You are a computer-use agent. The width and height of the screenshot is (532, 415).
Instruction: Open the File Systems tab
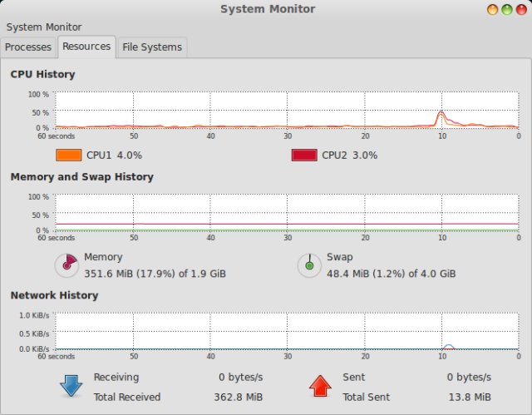pyautogui.click(x=152, y=47)
